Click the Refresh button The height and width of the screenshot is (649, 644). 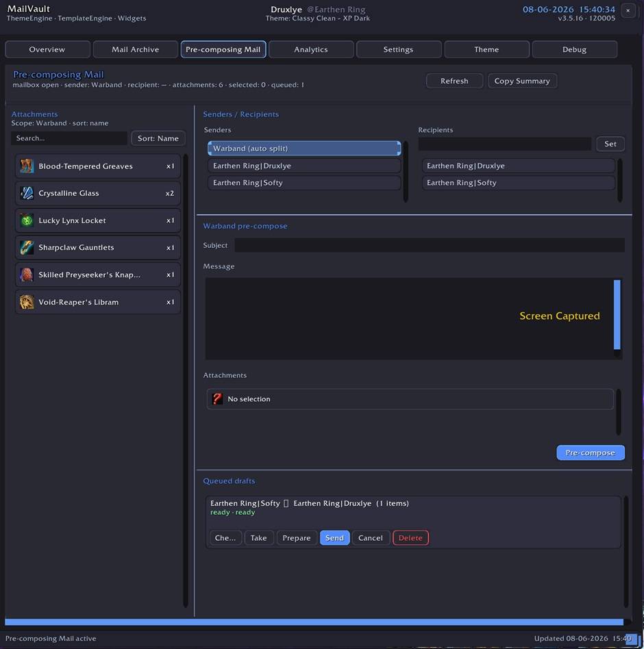pos(454,81)
